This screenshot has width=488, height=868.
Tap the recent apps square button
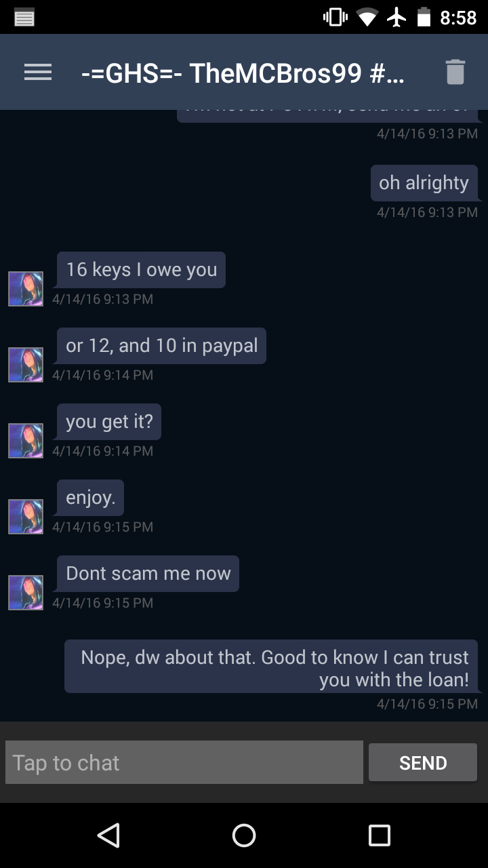click(x=379, y=835)
